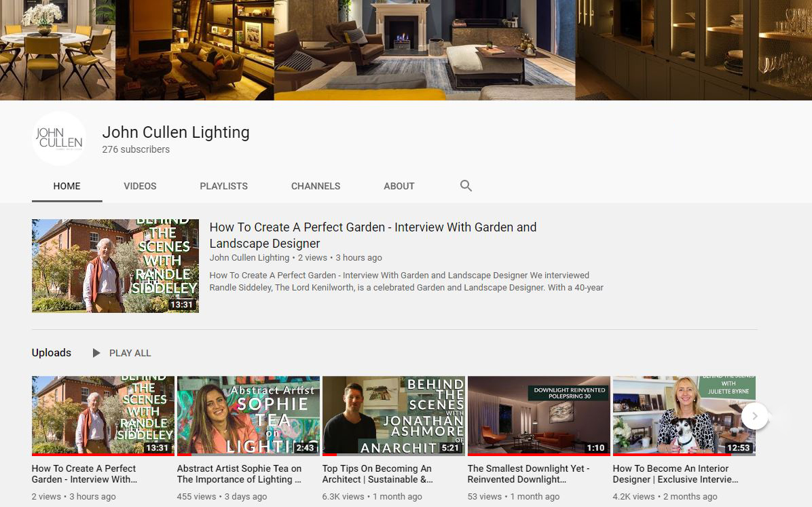This screenshot has height=507, width=812.
Task: Click the channel search magnifier icon
Action: pyautogui.click(x=466, y=186)
